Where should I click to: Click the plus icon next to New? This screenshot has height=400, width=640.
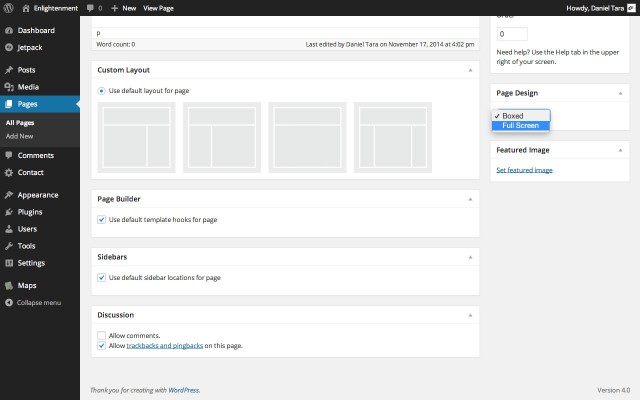115,8
